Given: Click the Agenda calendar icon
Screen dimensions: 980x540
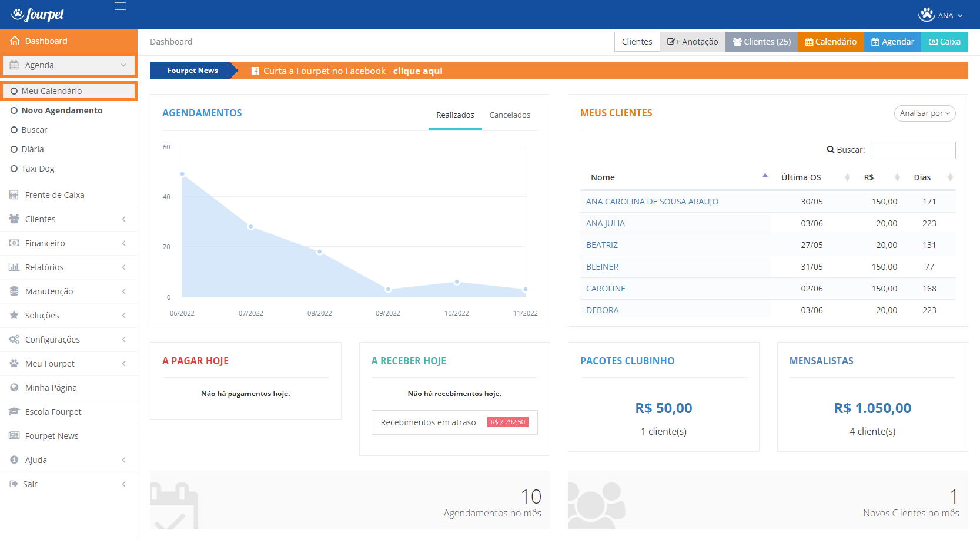Looking at the screenshot, I should tap(14, 65).
